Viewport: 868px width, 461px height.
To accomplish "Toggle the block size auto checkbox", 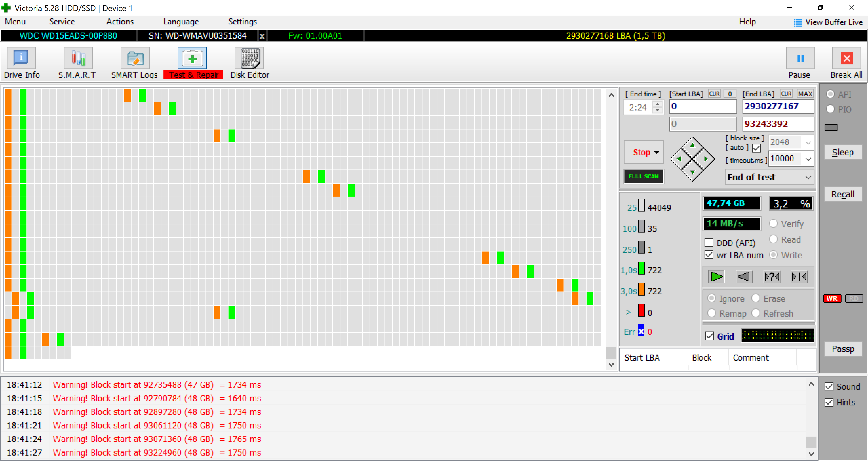I will coord(757,148).
